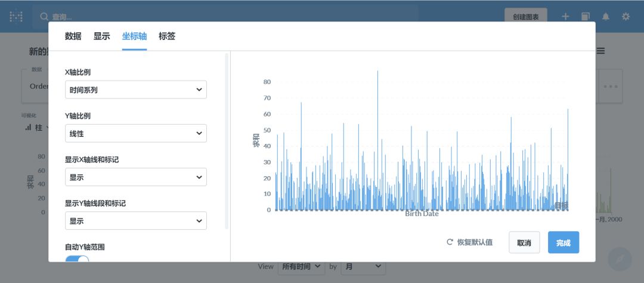The height and width of the screenshot is (283, 644).
Task: Open the notifications bell icon
Action: pos(606,17)
